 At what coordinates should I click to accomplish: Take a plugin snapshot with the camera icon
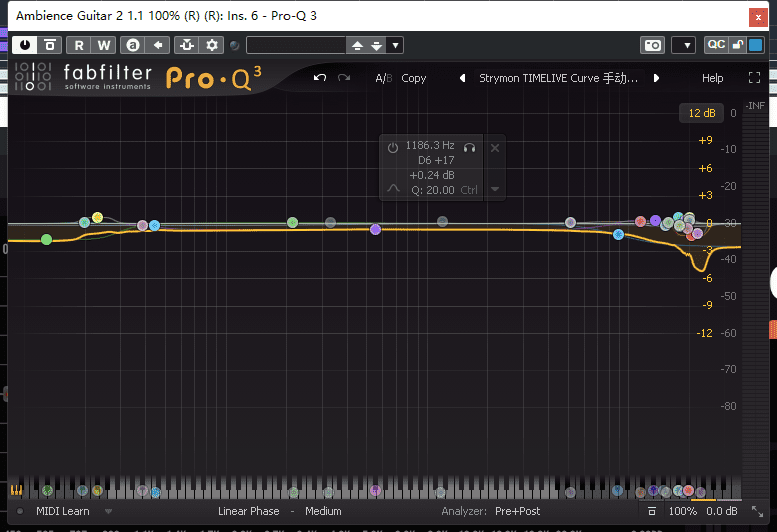(652, 45)
